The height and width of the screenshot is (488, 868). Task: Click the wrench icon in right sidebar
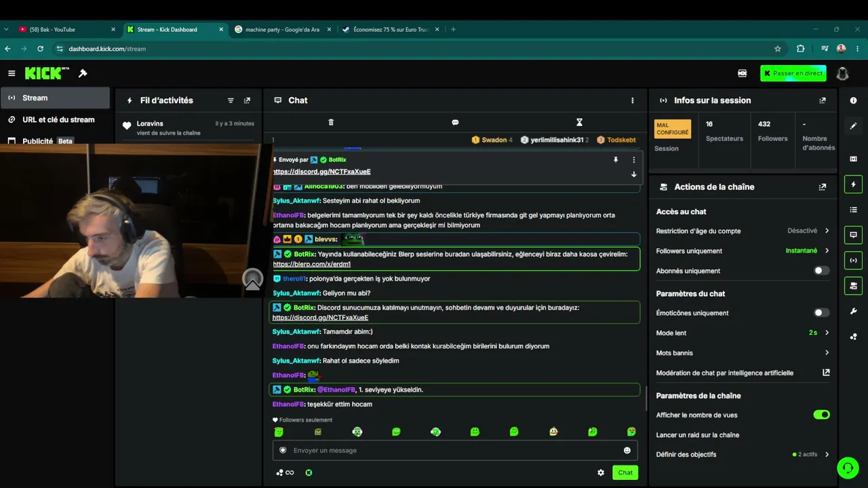point(853,311)
